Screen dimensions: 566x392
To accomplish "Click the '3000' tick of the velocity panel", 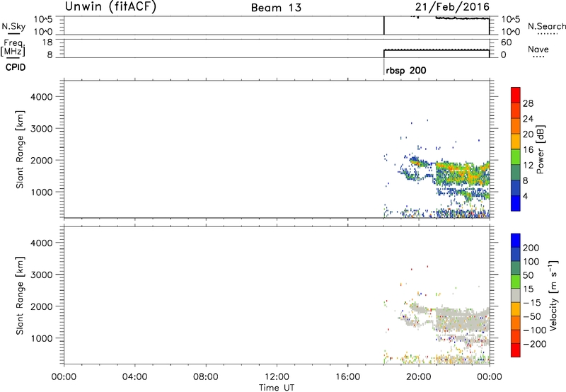I will tap(42, 275).
